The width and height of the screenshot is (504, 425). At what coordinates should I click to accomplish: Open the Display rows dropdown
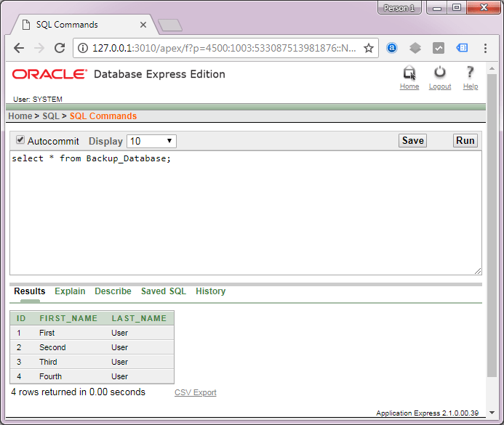[151, 141]
